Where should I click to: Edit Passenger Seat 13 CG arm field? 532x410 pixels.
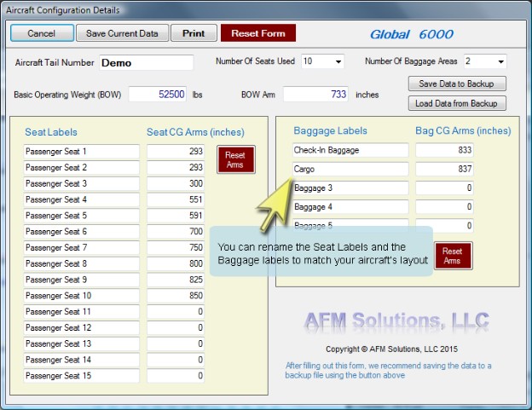[x=176, y=344]
